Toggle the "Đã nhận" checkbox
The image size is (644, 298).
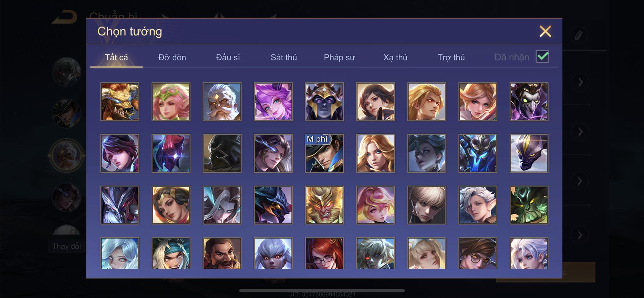[x=542, y=57]
